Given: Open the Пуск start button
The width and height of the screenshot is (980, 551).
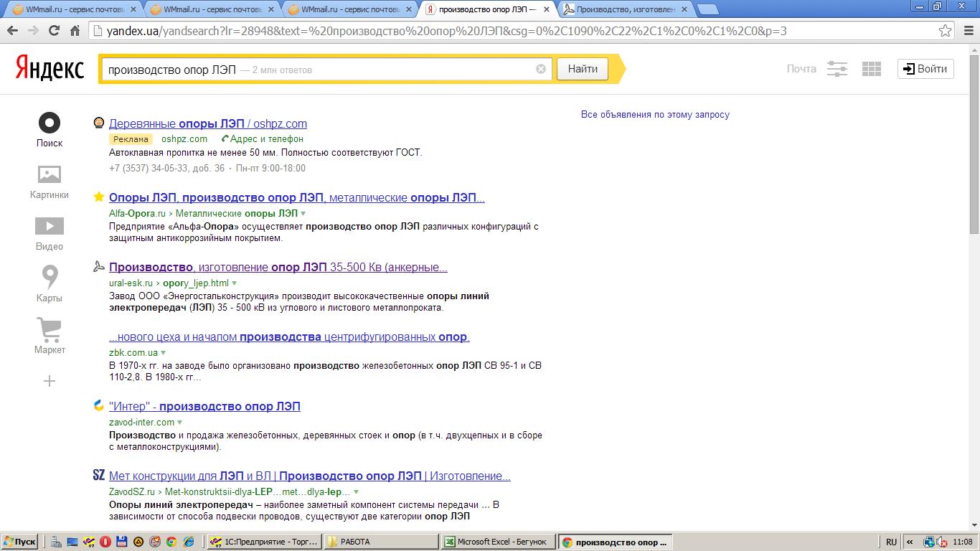Looking at the screenshot, I should click(x=19, y=542).
